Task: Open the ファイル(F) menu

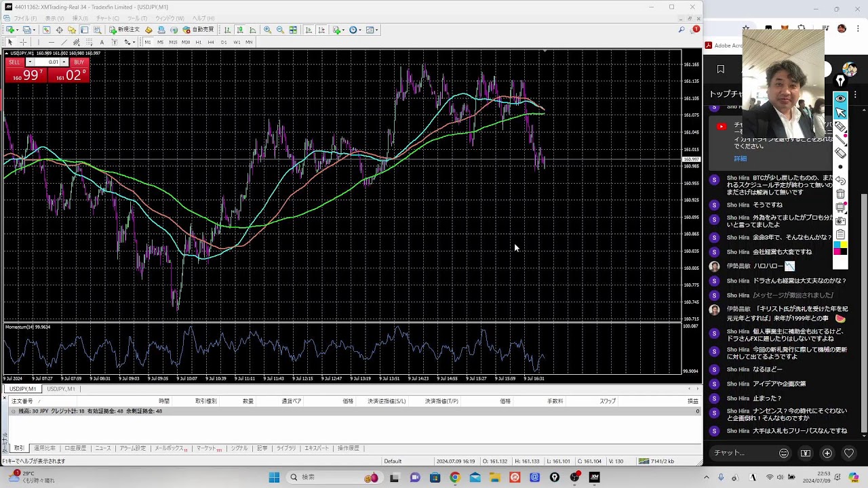Action: click(25, 18)
